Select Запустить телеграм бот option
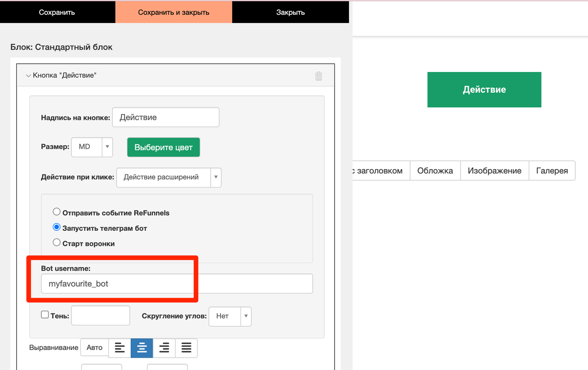 (x=57, y=228)
